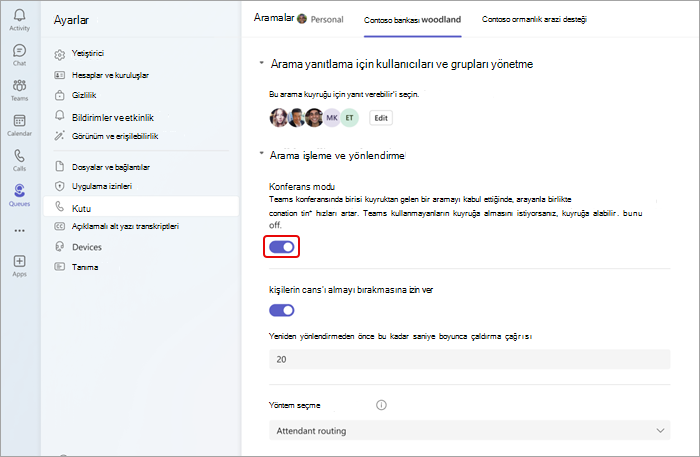Viewport: 700px width, 457px height.
Task: Switch to Contoso bankası woodland tab
Action: coord(412,20)
